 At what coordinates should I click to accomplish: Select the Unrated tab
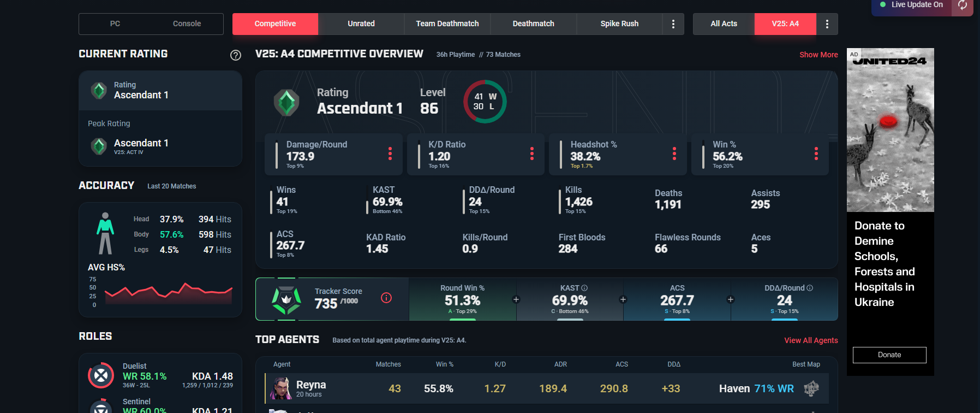361,24
